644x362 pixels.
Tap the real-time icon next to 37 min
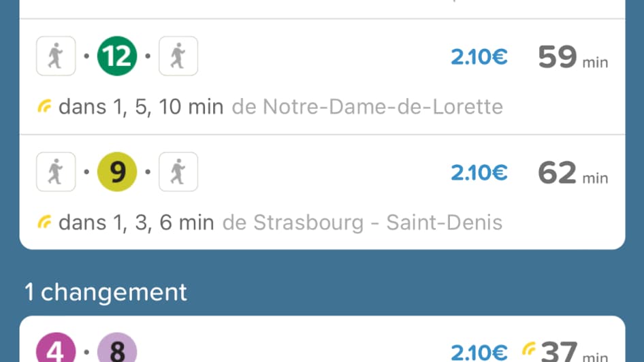point(528,350)
